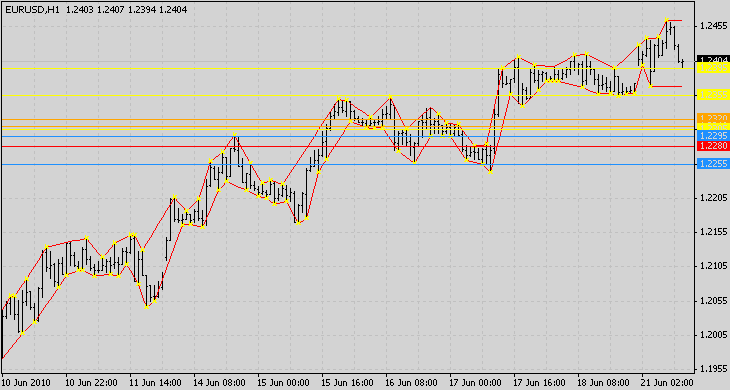The width and height of the screenshot is (730, 390).
Task: Select the 18 Jun 08:00 time label
Action: pos(603,383)
